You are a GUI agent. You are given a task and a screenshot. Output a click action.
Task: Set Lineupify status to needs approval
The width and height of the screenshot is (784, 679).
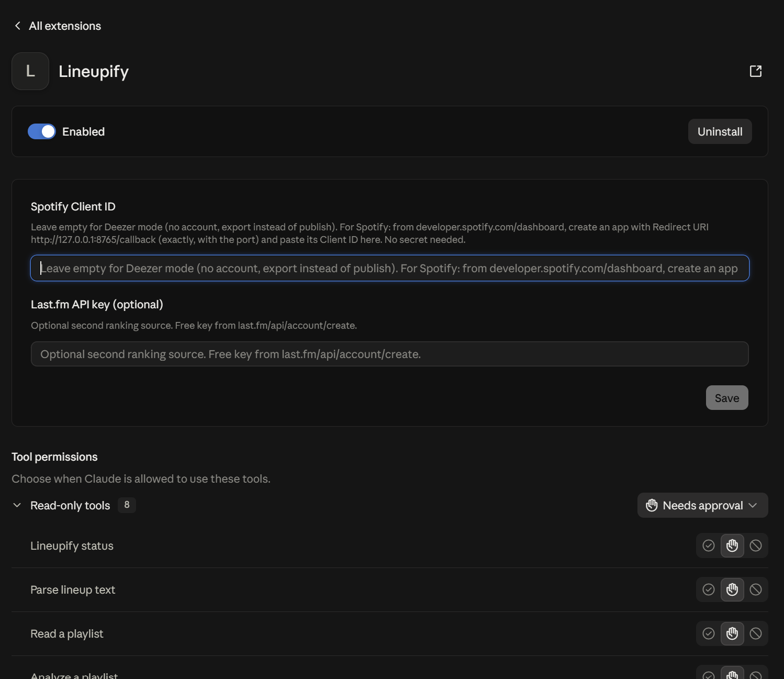point(732,546)
